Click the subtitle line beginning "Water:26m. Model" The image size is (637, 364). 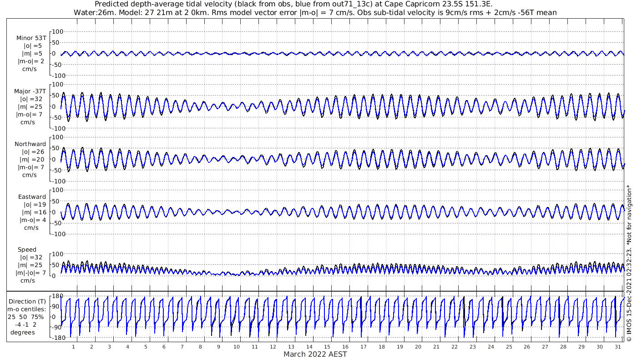[315, 13]
